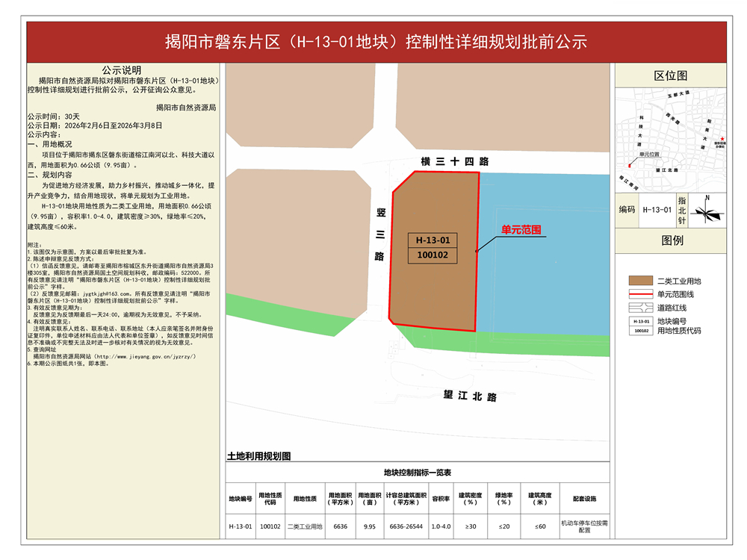This screenshot has height=560, width=747.
Task: Click the H-13-01 box in the legend
Action: coord(640,320)
